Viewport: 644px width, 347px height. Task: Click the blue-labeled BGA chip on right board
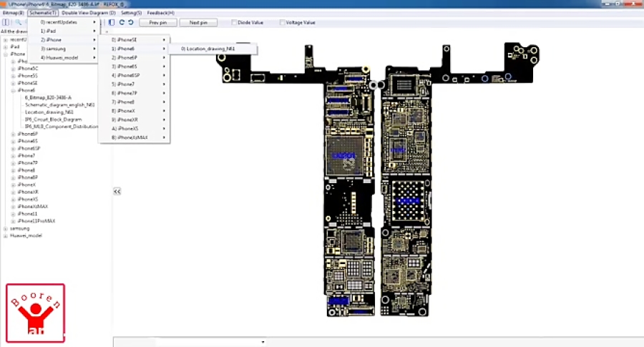point(407,201)
